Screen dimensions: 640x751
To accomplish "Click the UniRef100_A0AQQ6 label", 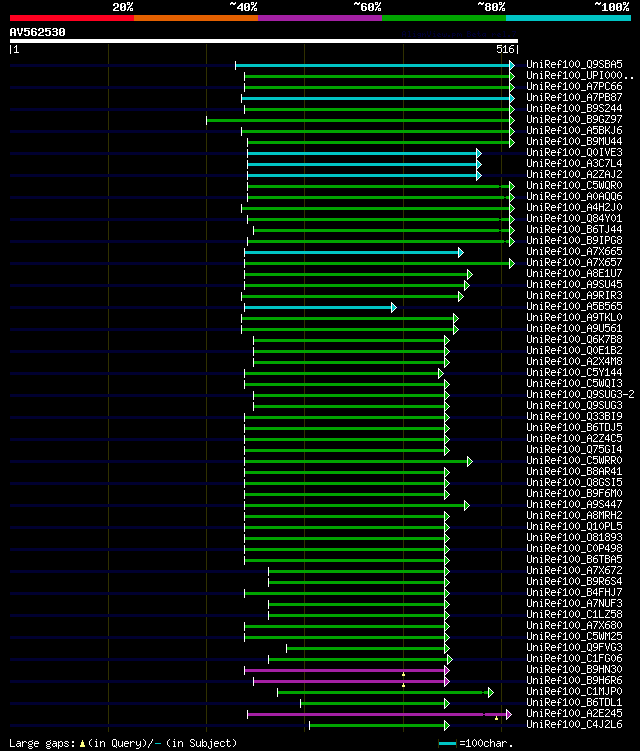I will point(574,196).
